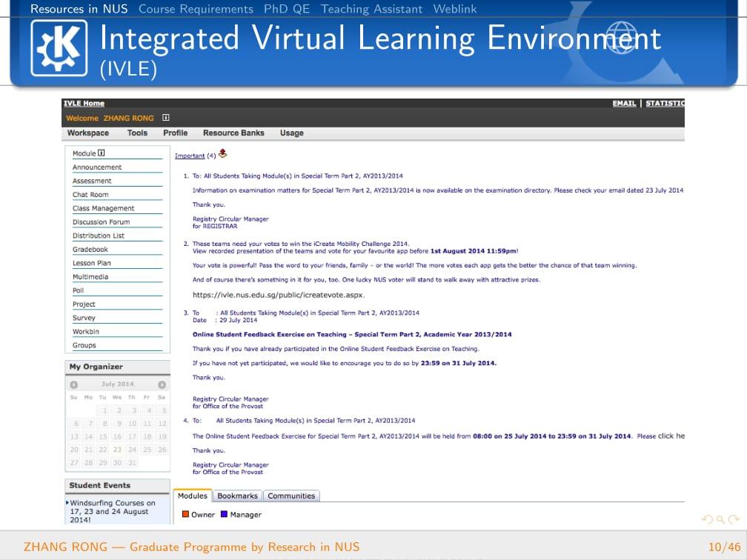The width and height of the screenshot is (747, 560).
Task: Open Discussion Forum in the sidebar
Action: (x=101, y=222)
